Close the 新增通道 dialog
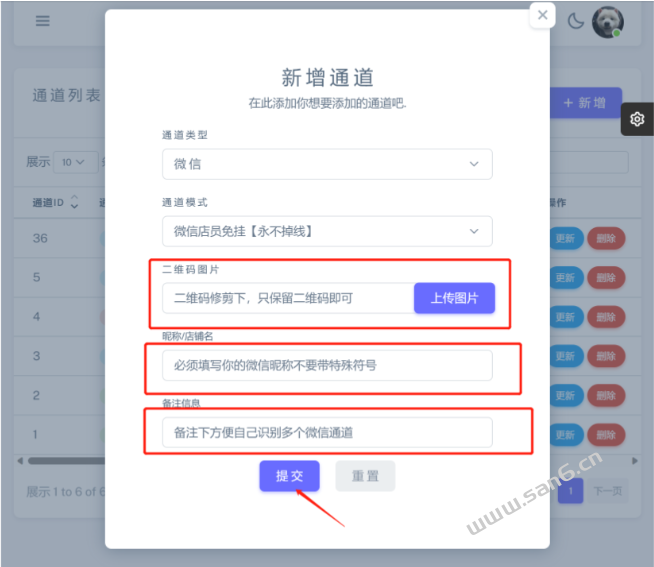 pyautogui.click(x=542, y=15)
